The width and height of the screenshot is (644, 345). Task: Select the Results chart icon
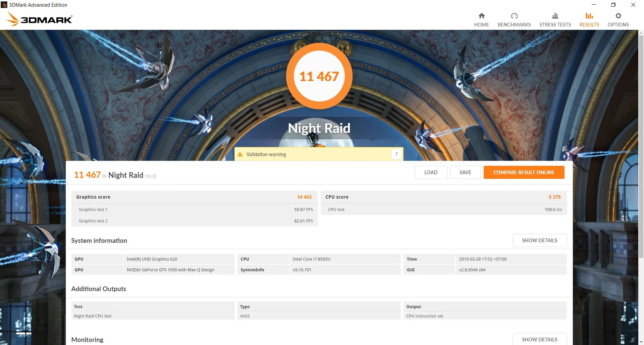coord(589,16)
